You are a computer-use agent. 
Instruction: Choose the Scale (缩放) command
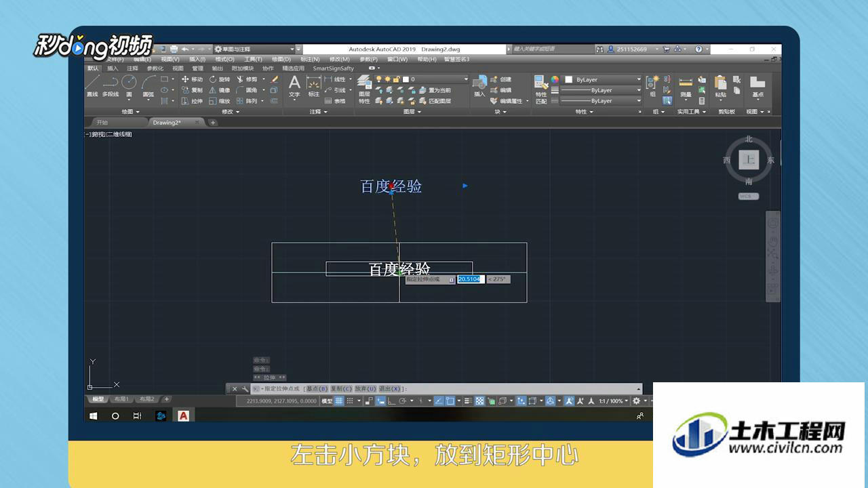(x=220, y=101)
